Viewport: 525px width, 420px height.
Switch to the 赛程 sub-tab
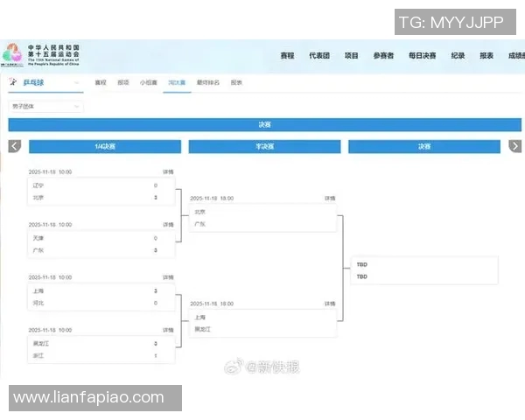tap(101, 82)
